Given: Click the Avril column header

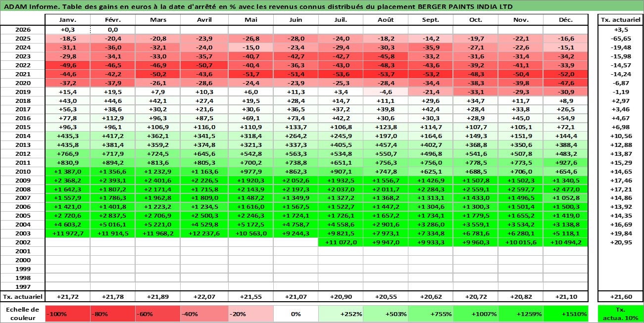Looking at the screenshot, I should 204,20.
